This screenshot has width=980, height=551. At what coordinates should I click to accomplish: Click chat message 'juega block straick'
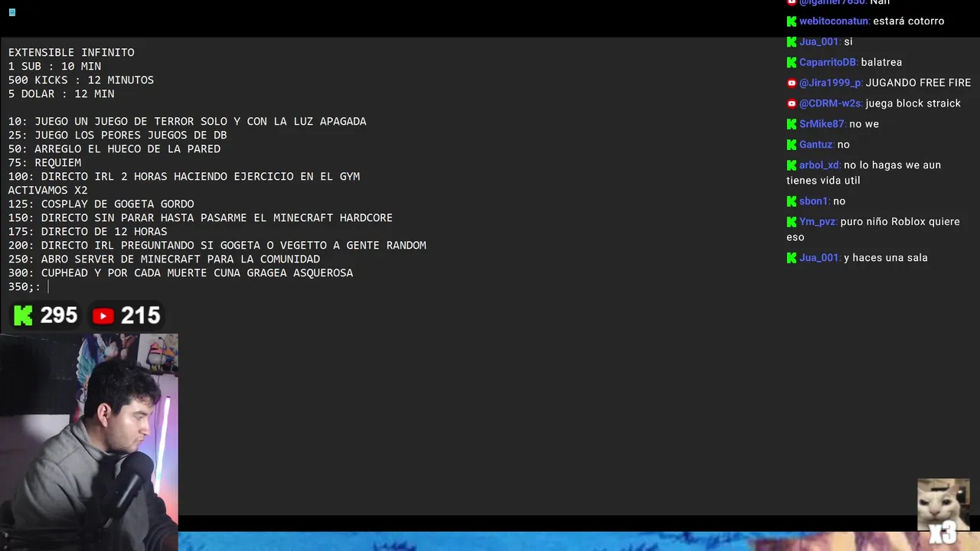pos(913,104)
